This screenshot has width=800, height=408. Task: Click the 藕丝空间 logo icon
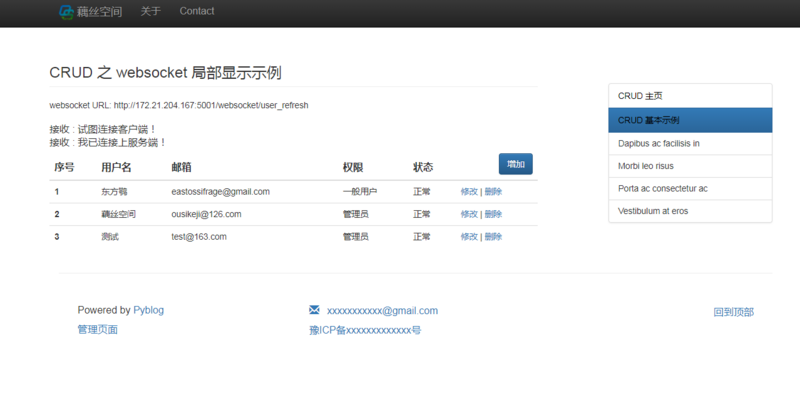tap(66, 11)
